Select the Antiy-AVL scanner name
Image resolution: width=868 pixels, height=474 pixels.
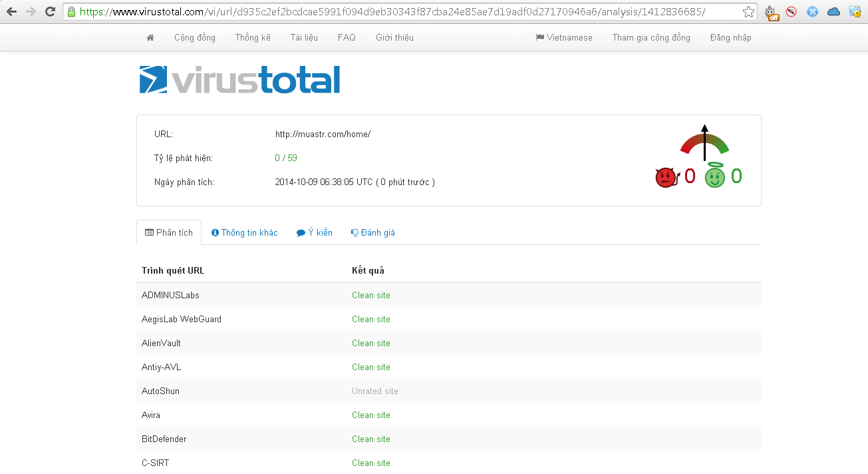[x=161, y=367]
